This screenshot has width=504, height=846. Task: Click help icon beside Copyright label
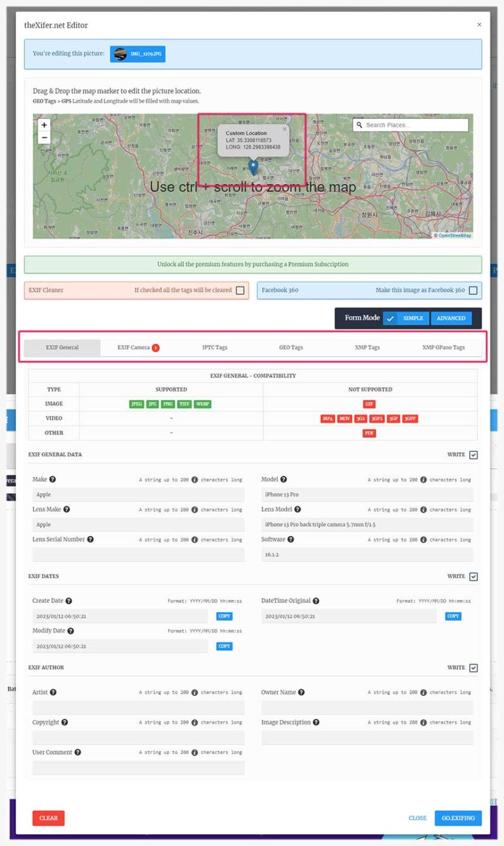click(x=65, y=723)
